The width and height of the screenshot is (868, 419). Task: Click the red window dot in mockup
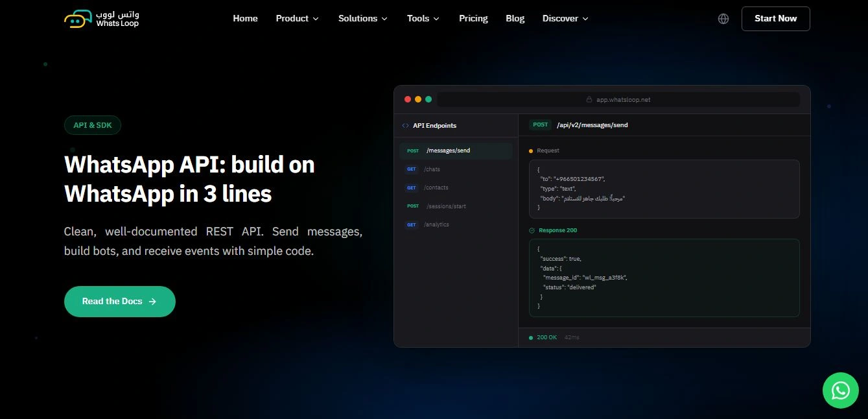[x=408, y=99]
